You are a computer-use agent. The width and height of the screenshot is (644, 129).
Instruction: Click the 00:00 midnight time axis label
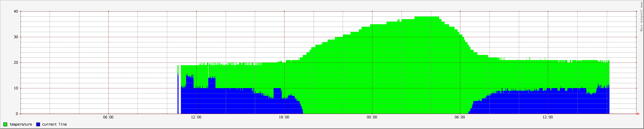coord(372,117)
